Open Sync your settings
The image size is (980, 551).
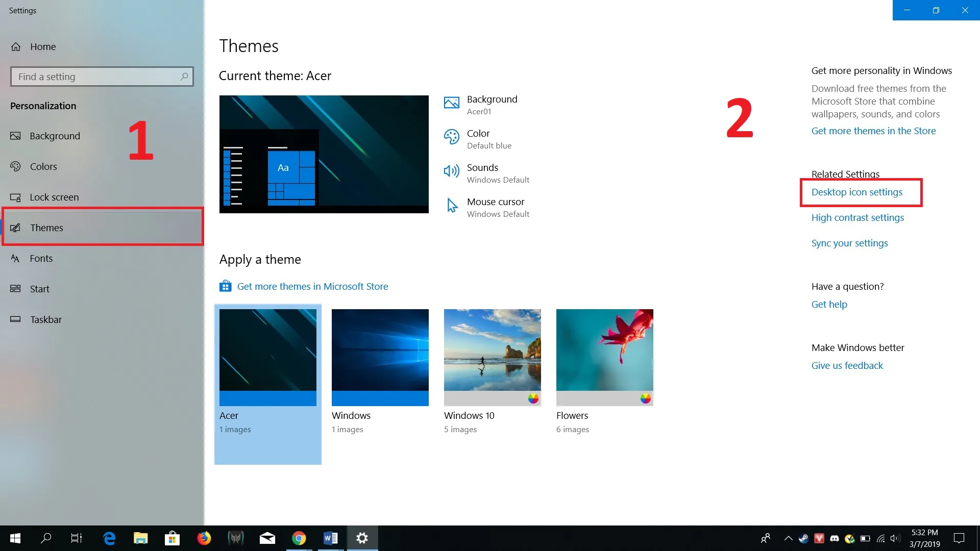(849, 243)
